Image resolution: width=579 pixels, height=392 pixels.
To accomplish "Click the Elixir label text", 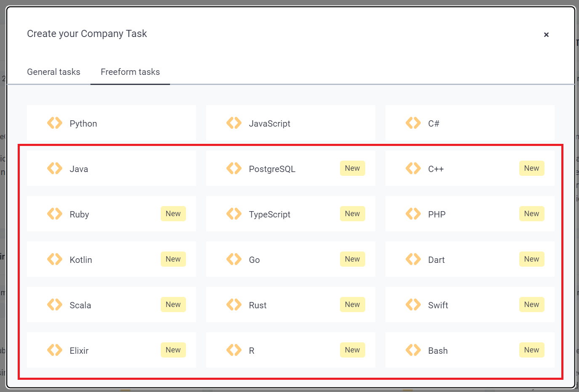I will pyautogui.click(x=79, y=351).
